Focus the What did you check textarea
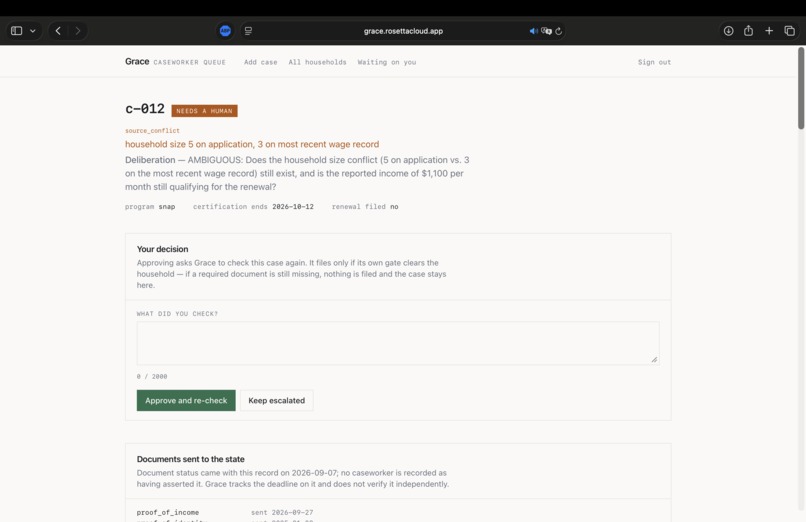Viewport: 806px width, 522px height. click(398, 343)
